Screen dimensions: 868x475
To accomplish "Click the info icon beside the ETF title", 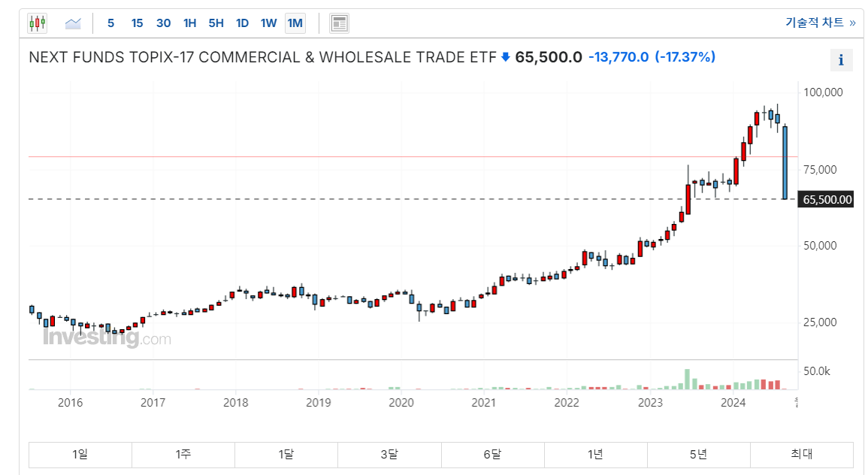I will pos(841,60).
